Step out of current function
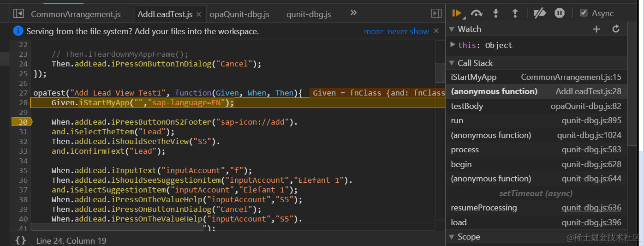644x246 pixels. [515, 13]
